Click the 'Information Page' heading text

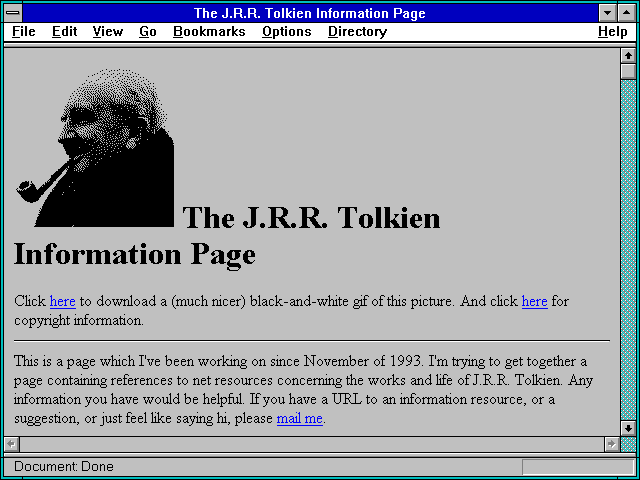click(x=135, y=255)
